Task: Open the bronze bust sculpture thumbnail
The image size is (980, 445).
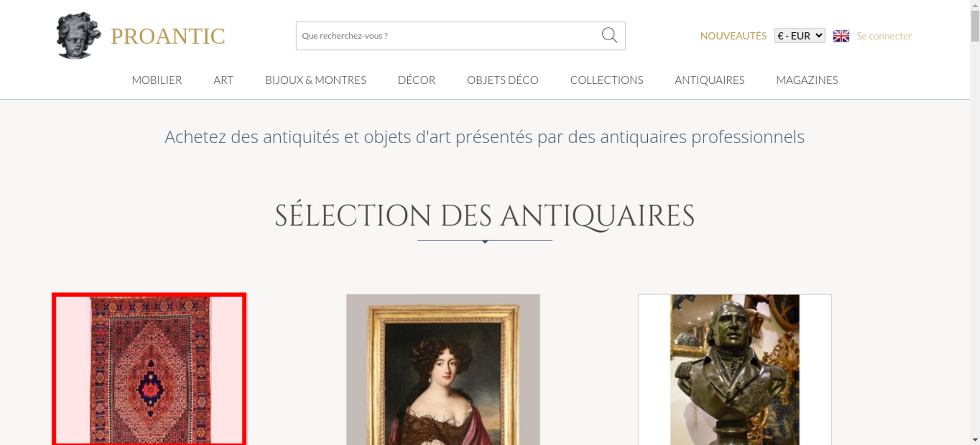Action: [735, 370]
